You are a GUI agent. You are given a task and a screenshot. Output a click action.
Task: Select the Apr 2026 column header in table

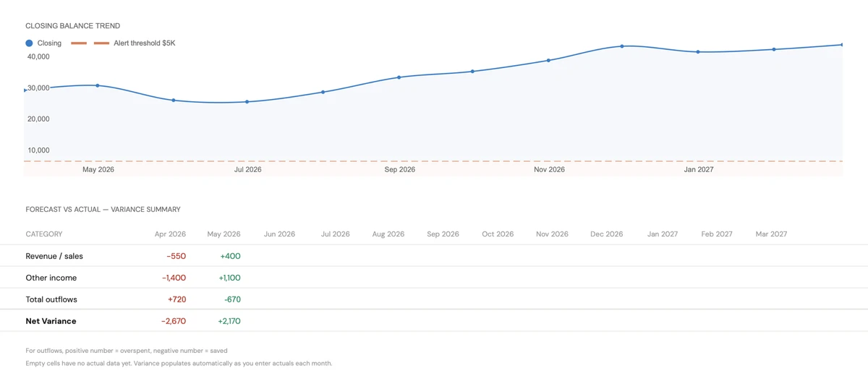click(x=170, y=234)
